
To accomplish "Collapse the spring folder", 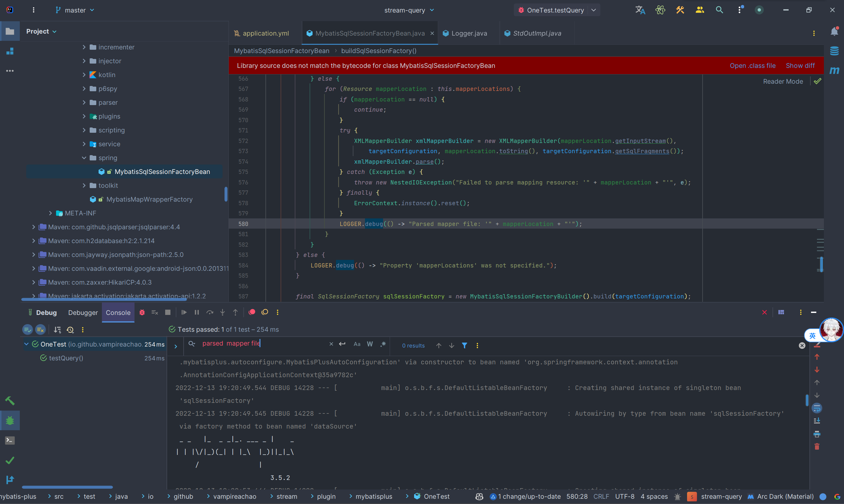I will click(x=84, y=157).
